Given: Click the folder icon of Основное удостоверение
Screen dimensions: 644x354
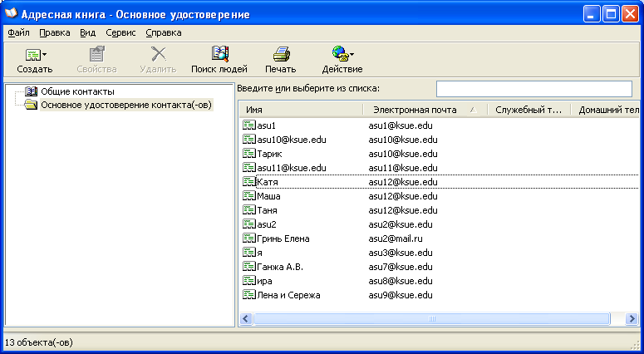Looking at the screenshot, I should coord(31,105).
